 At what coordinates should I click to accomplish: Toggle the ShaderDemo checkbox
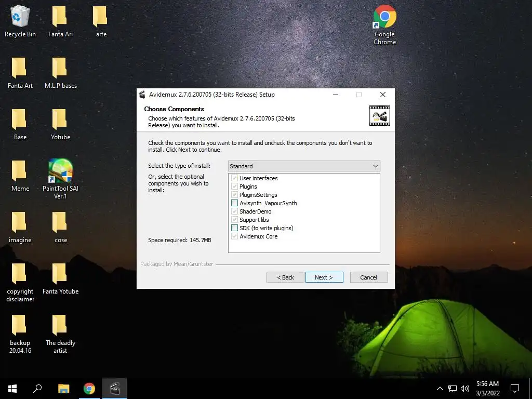(x=234, y=211)
